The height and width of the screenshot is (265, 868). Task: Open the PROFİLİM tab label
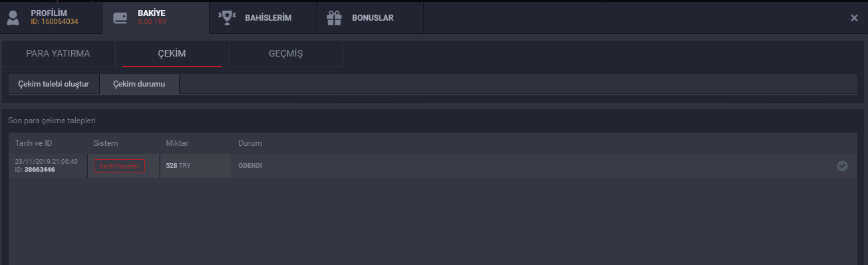click(x=49, y=13)
